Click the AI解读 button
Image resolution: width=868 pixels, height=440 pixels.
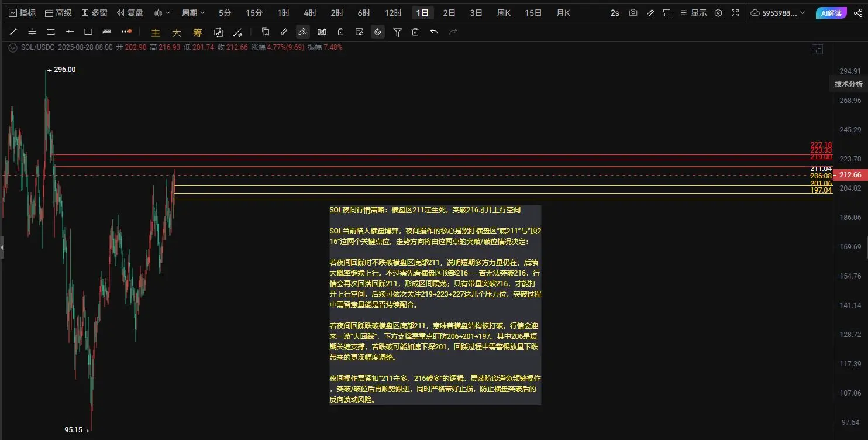[831, 12]
